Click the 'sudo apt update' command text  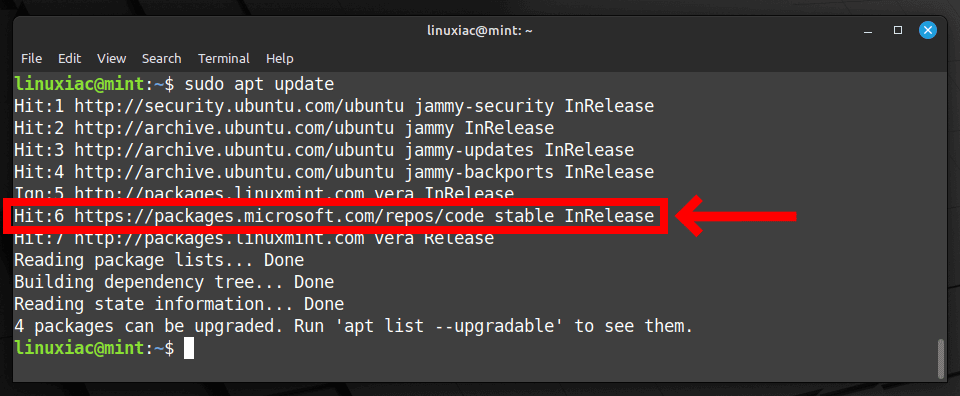coord(260,84)
